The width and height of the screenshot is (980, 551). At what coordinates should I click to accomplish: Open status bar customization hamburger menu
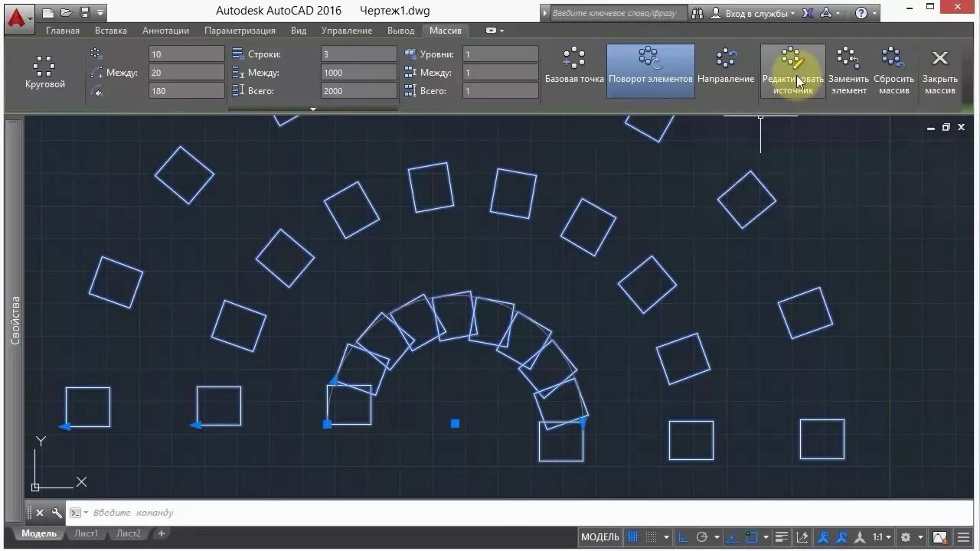click(x=963, y=537)
